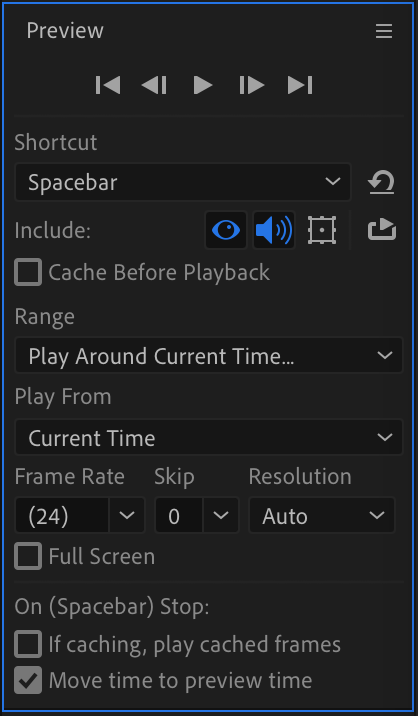The width and height of the screenshot is (418, 716).
Task: Step back one frame
Action: coord(154,85)
